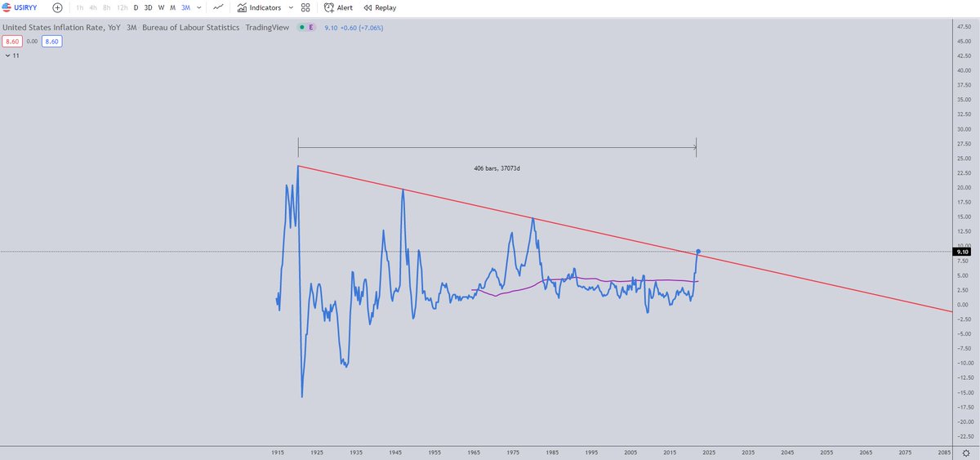Click the purple E data badge
The width and height of the screenshot is (980, 460).
pyautogui.click(x=311, y=27)
